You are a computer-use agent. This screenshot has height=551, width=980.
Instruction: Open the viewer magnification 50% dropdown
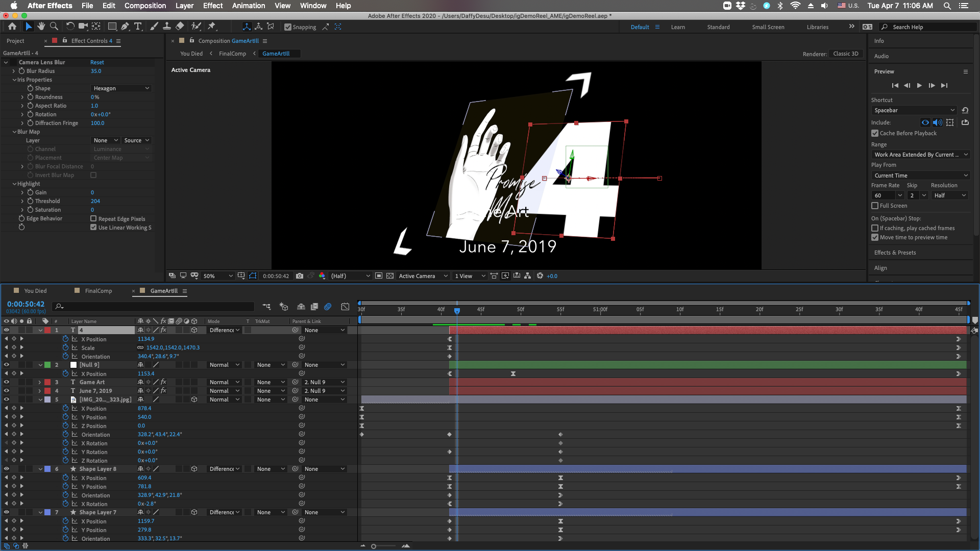click(x=217, y=276)
